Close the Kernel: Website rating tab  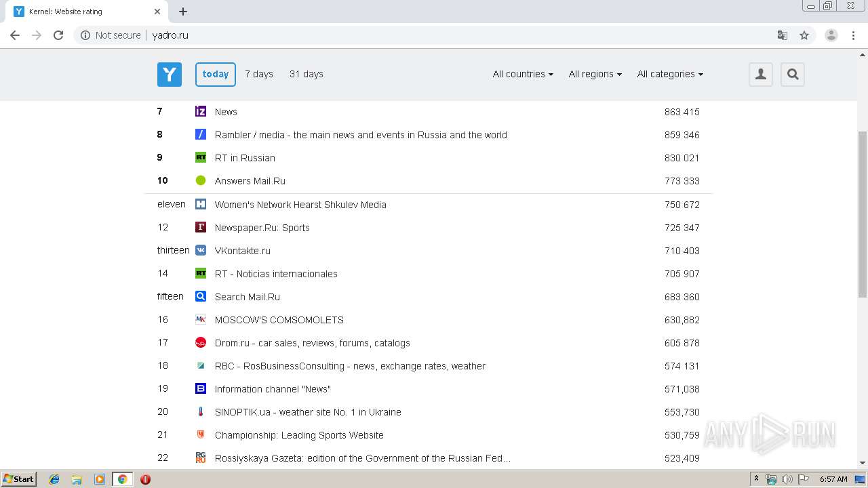tap(157, 12)
